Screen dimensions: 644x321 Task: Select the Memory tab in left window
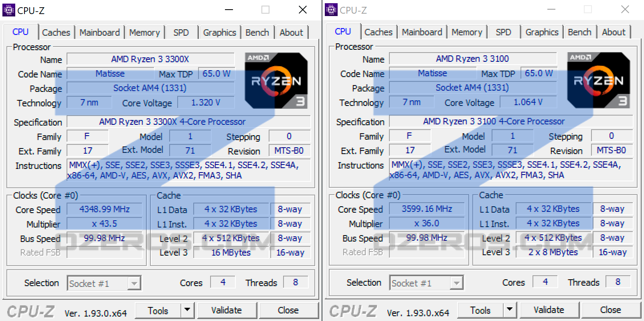[x=144, y=33]
